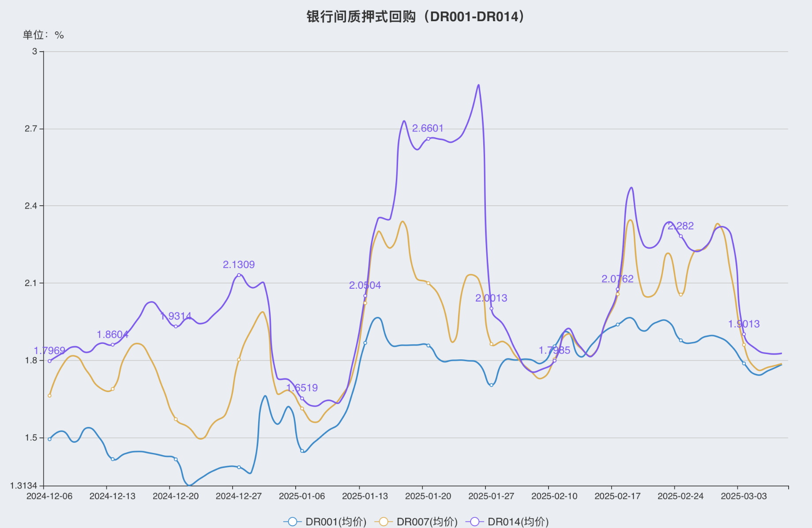
Task: Click the 单位：% unit label
Action: (x=43, y=35)
